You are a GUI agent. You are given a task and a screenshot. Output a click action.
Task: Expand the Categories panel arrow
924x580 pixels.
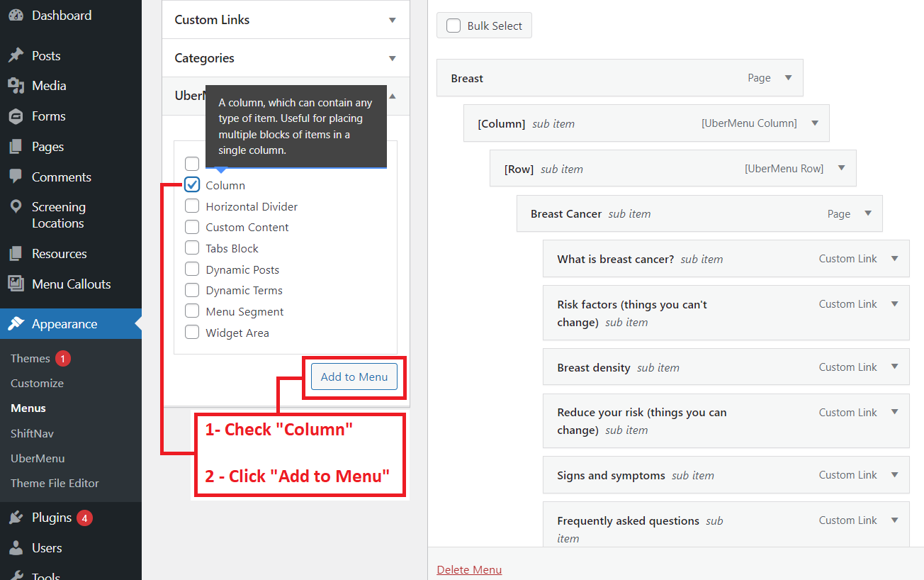click(392, 58)
